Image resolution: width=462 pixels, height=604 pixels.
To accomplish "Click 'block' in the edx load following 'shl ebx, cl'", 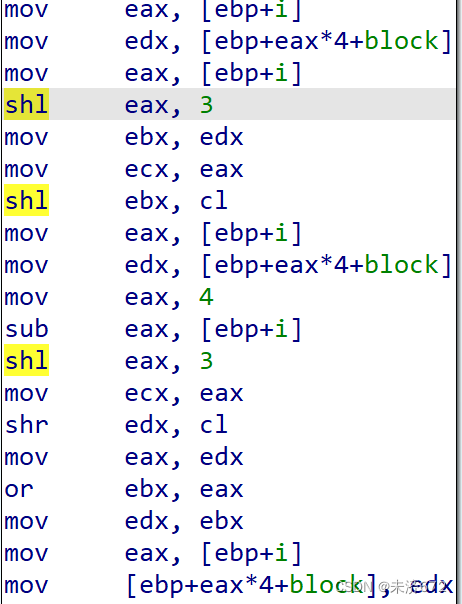I will (402, 265).
